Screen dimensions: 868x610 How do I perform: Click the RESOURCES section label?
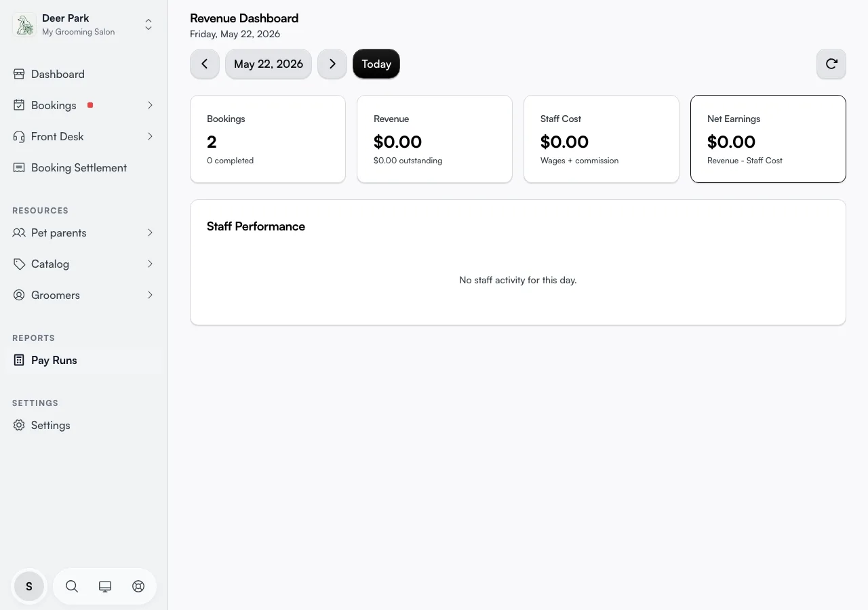tap(40, 211)
